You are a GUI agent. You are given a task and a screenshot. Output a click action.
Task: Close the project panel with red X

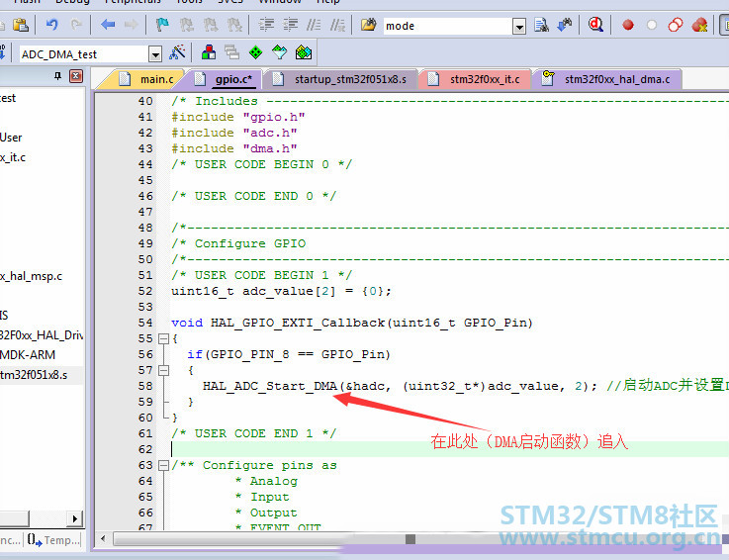(76, 76)
